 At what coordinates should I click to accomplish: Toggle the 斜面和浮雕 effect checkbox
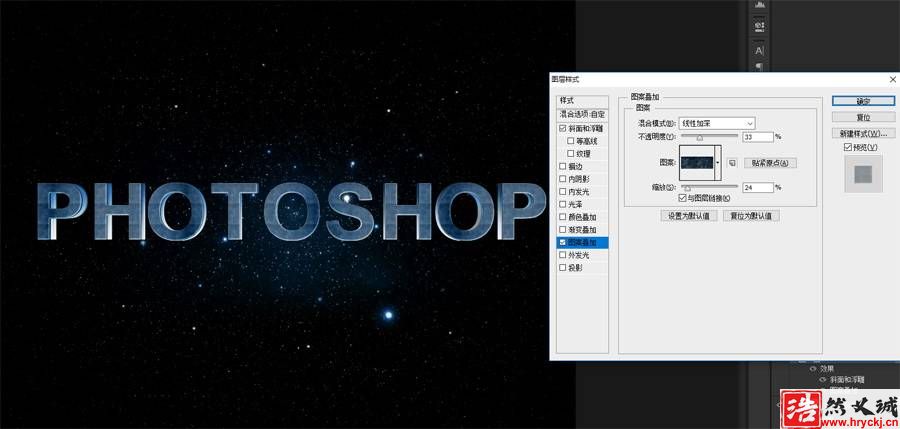pos(562,129)
